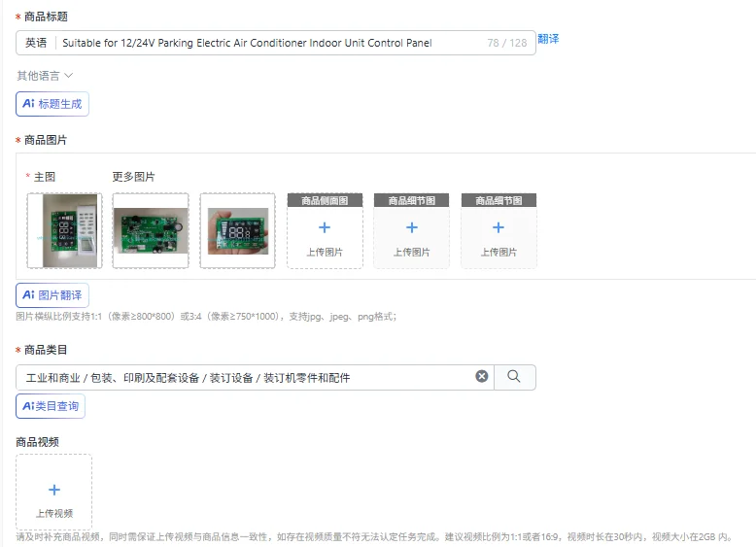Click the 上传视频 upload box

click(54, 492)
